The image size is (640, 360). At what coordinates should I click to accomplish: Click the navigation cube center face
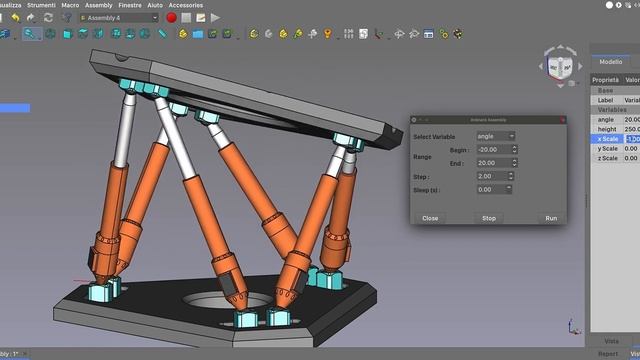560,68
